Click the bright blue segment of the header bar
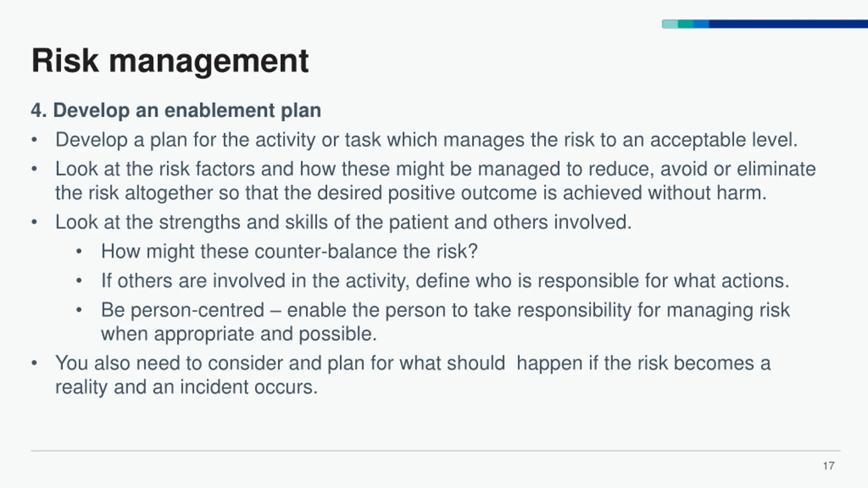Screen dimensions: 868x488 pos(701,24)
